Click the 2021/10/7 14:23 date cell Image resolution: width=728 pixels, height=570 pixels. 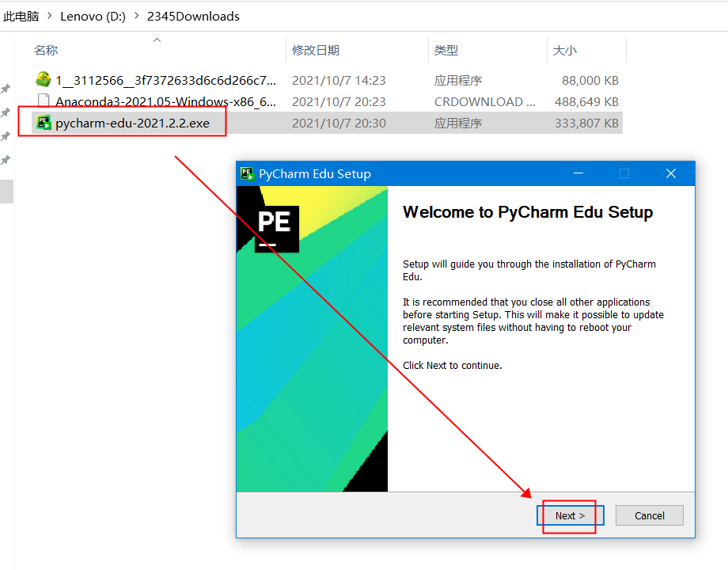[339, 81]
